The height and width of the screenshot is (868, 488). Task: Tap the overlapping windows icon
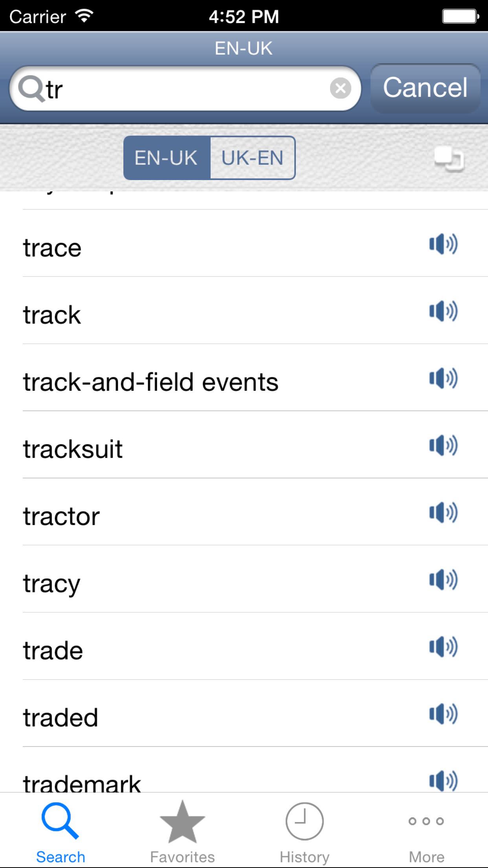click(449, 159)
